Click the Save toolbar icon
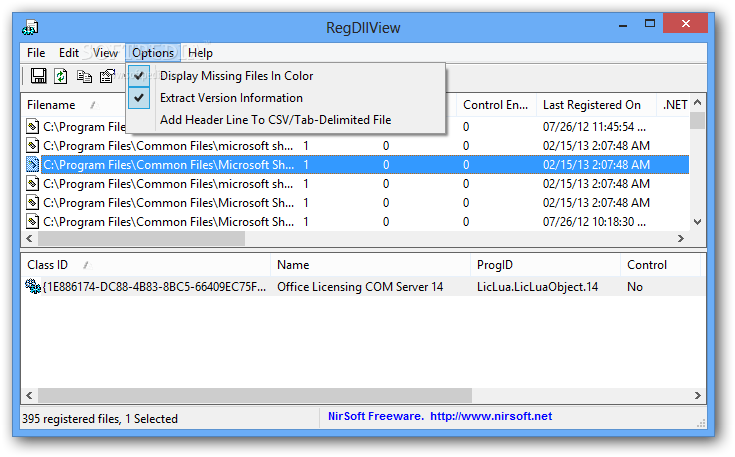735x457 pixels. click(38, 76)
